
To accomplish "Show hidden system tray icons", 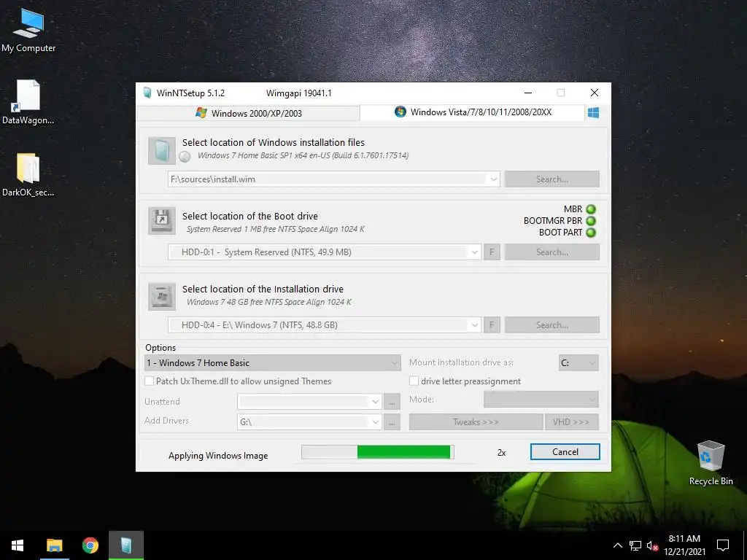I will coord(617,545).
